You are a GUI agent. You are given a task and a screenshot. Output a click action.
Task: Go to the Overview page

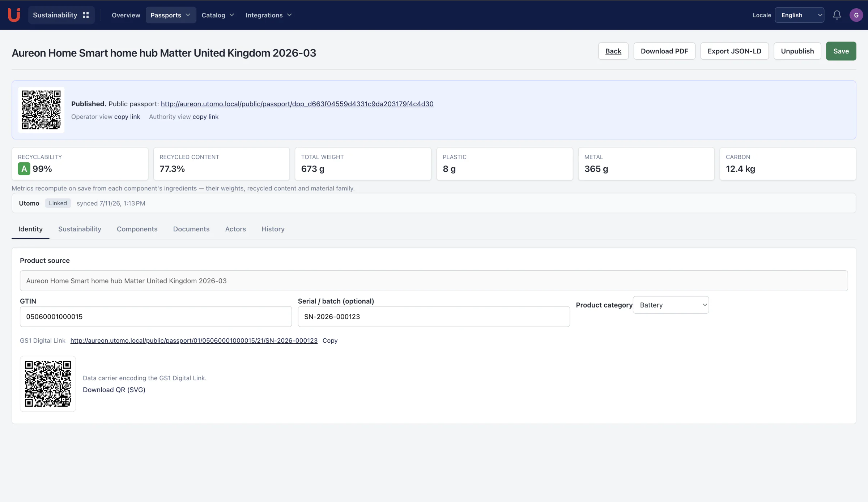click(126, 15)
